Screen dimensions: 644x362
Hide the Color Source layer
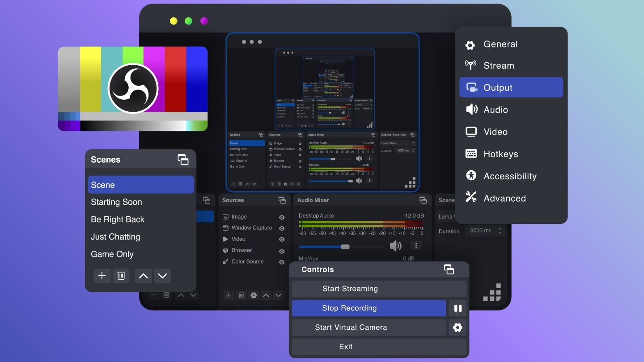tap(281, 261)
